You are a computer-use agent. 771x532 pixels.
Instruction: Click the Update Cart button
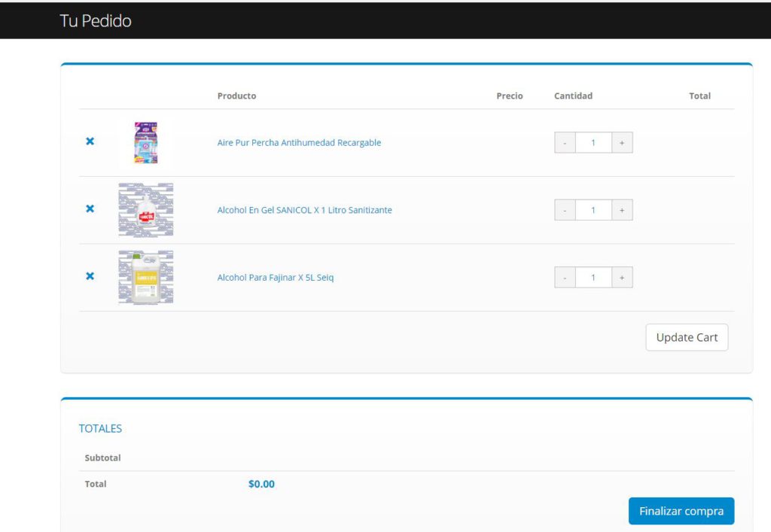[687, 337]
